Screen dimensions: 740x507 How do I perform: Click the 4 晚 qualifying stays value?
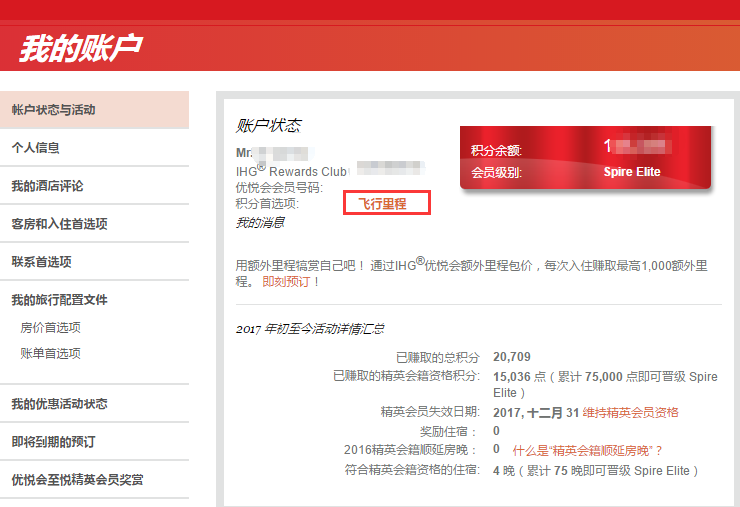pyautogui.click(x=504, y=471)
